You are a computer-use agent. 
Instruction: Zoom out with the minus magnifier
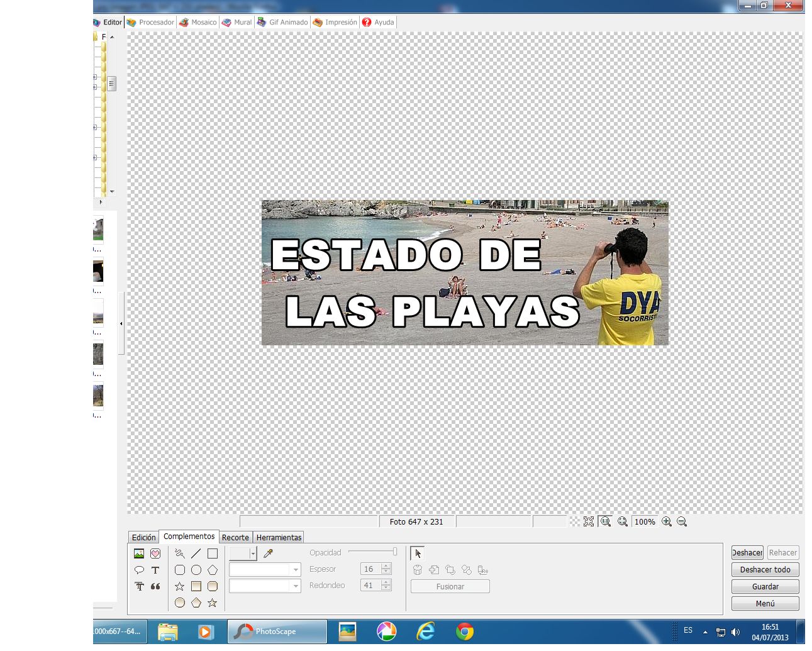(682, 521)
